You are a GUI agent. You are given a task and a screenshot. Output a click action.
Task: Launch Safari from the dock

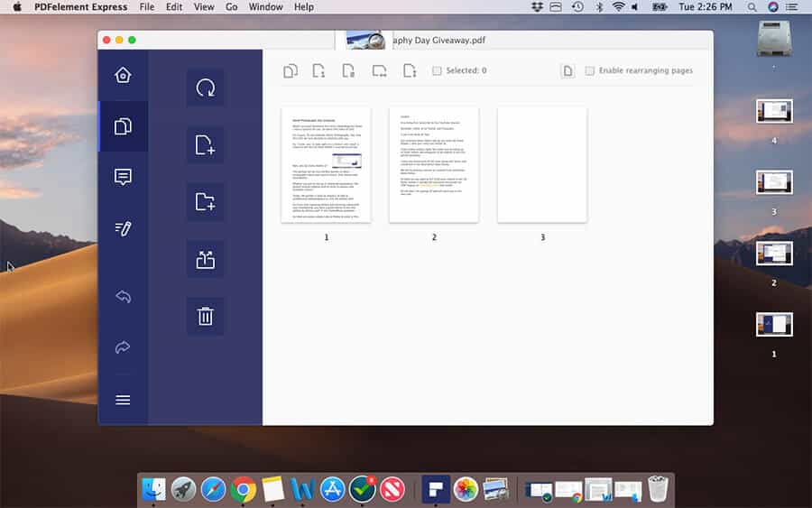point(213,489)
